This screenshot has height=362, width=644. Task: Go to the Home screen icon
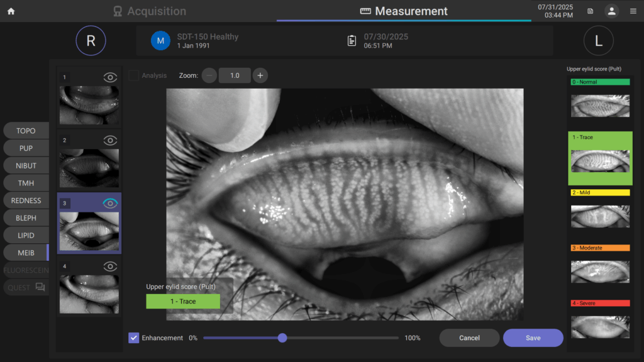pos(11,11)
